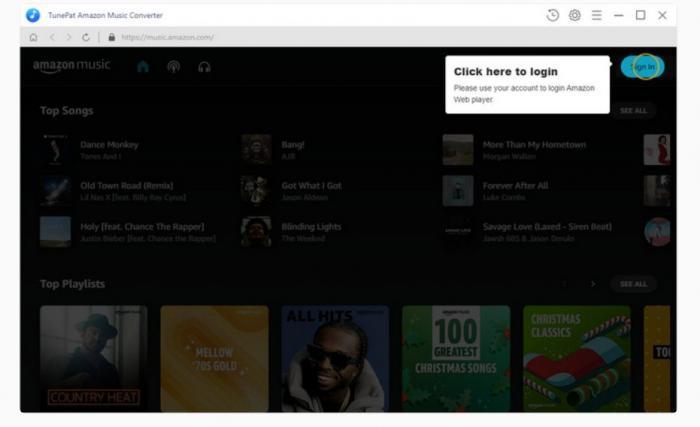The height and width of the screenshot is (427, 700).
Task: Open the Forever After All album art
Action: pos(458,191)
